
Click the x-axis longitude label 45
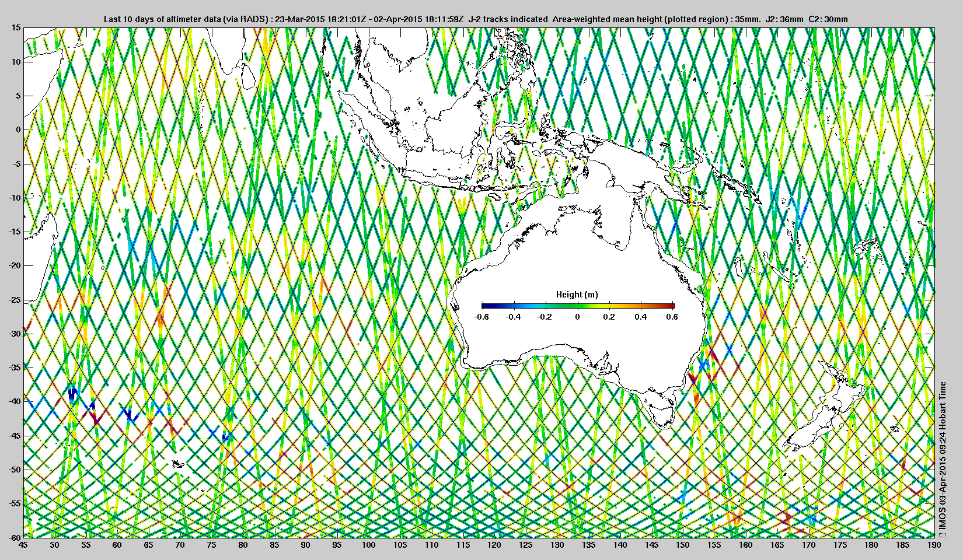tap(23, 545)
